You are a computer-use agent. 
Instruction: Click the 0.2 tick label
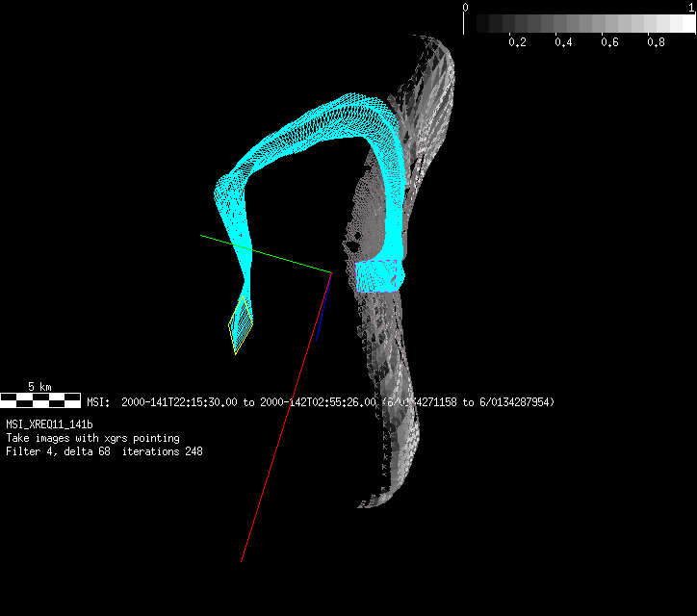[x=517, y=43]
